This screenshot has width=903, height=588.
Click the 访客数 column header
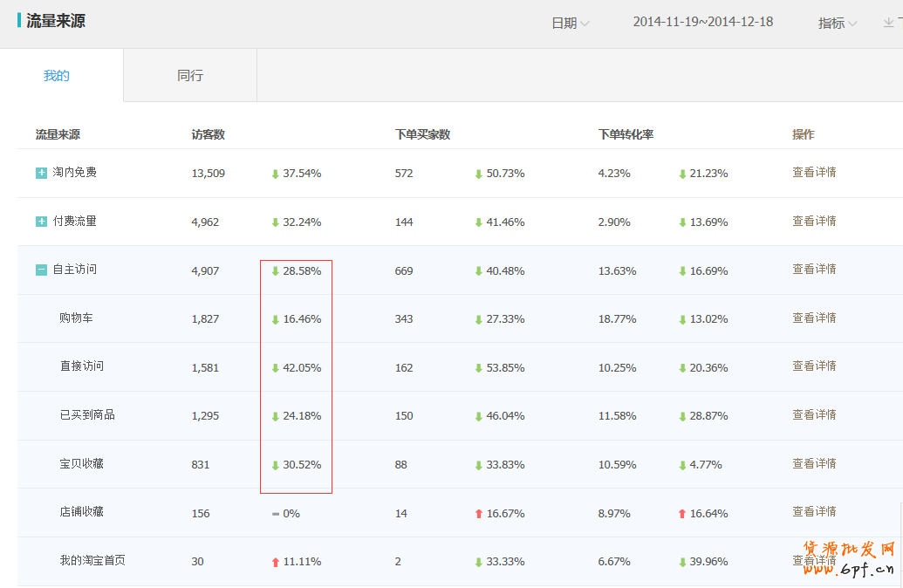click(209, 134)
